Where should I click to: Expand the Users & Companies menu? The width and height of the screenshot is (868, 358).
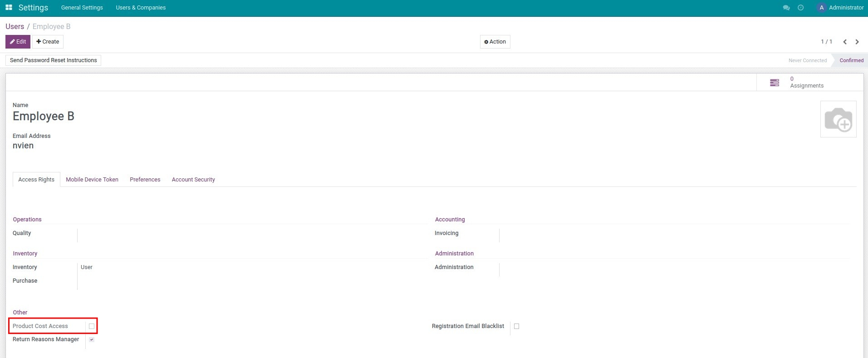(x=141, y=8)
